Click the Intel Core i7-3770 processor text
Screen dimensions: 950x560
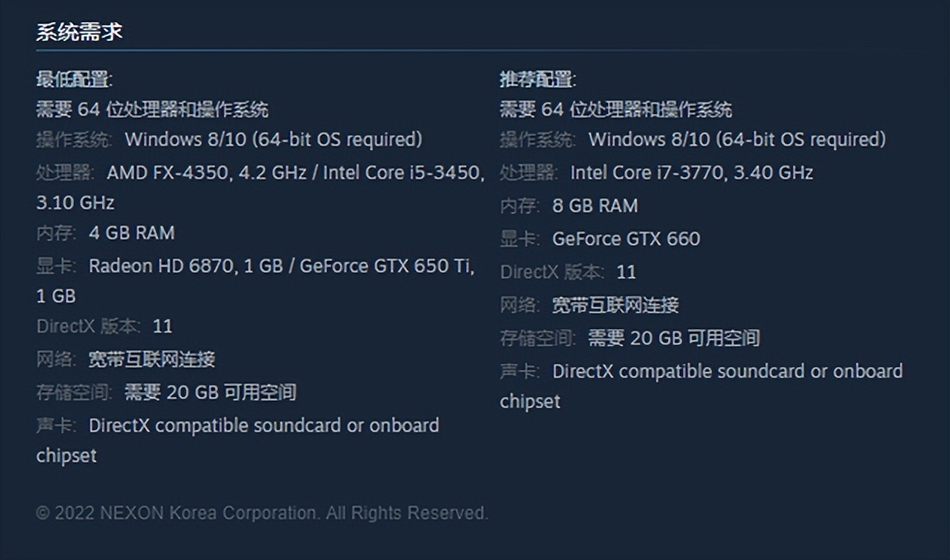tap(691, 172)
